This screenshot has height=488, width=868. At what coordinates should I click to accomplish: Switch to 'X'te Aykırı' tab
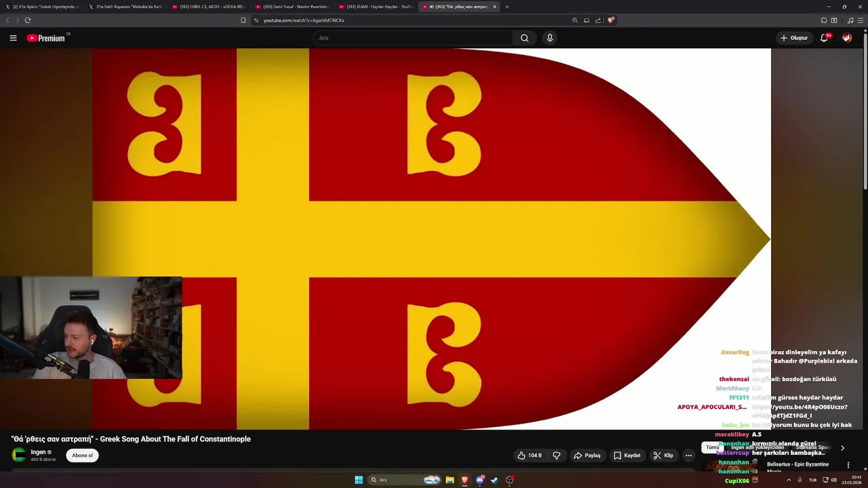click(42, 7)
